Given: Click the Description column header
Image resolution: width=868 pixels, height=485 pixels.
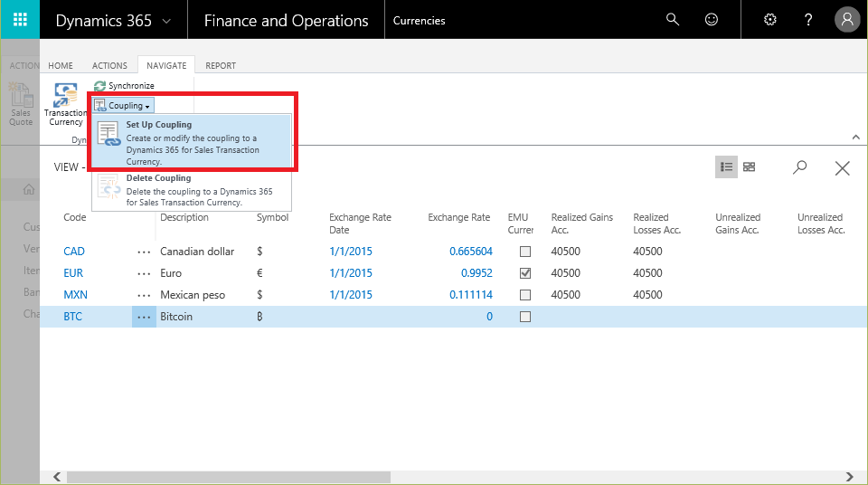Looking at the screenshot, I should tap(184, 217).
